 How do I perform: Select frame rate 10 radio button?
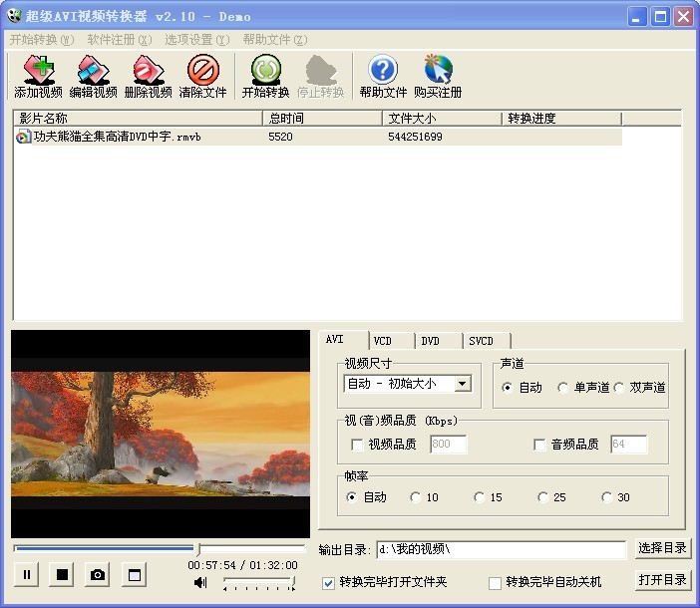tap(415, 497)
